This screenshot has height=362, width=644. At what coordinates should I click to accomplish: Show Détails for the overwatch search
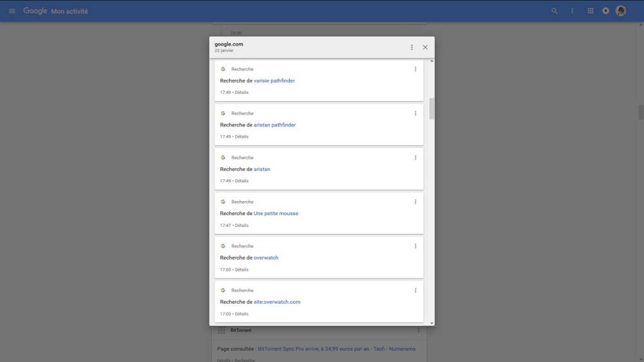tap(241, 270)
